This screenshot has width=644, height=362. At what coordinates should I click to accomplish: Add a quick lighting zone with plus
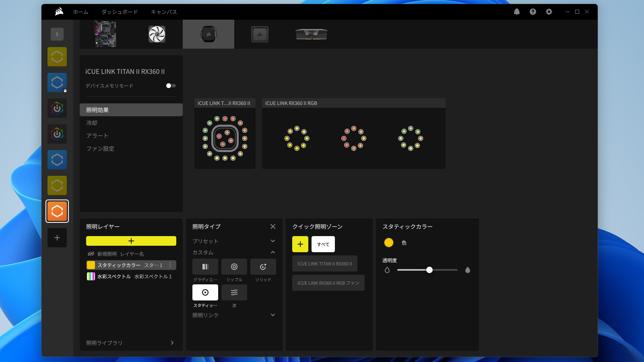pos(300,244)
